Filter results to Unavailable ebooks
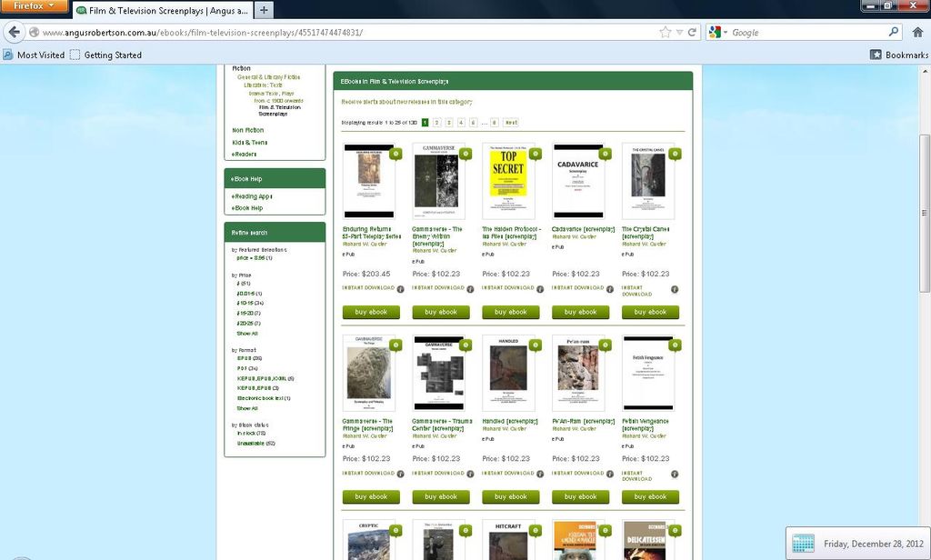931x560 pixels. pyautogui.click(x=255, y=444)
